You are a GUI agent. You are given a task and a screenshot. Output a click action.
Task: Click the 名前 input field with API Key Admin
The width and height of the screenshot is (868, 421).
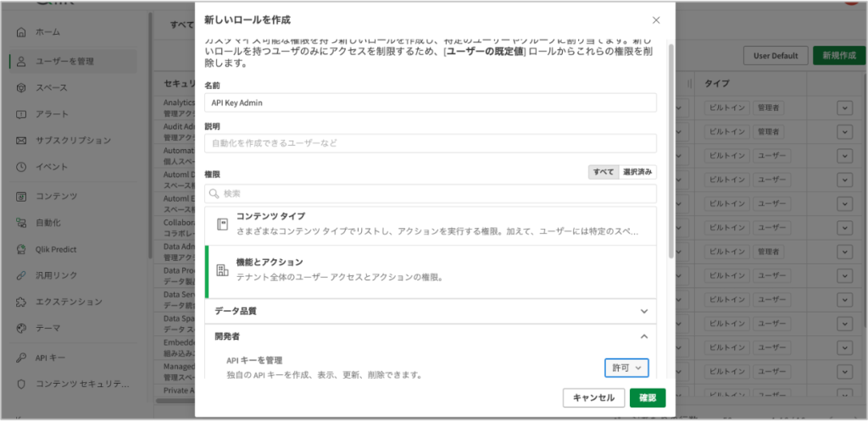(431, 102)
